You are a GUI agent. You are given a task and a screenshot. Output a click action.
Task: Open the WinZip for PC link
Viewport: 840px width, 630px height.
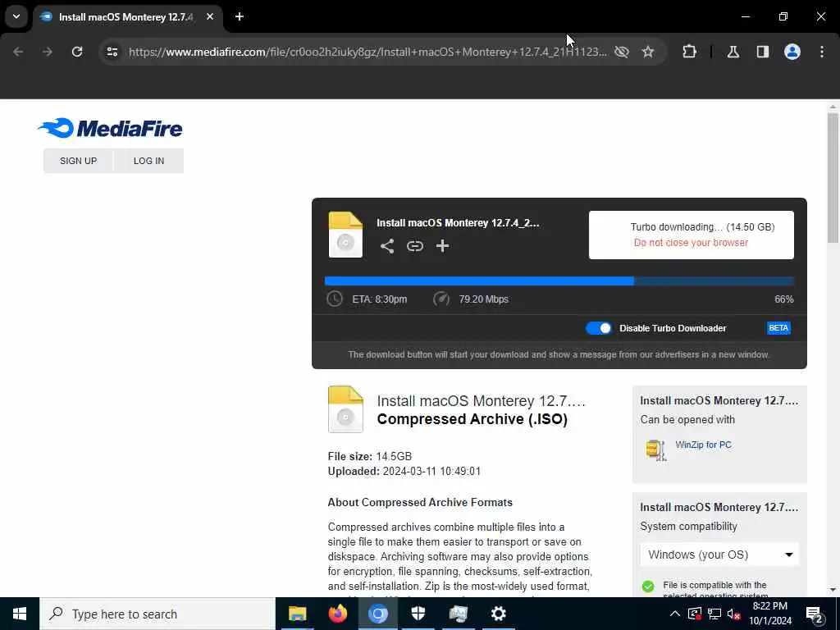pos(703,445)
